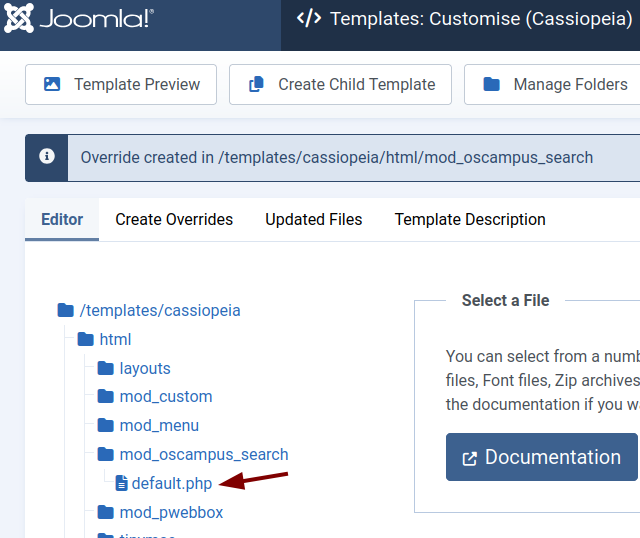
Task: Click the mod_pwebbox folder icon
Action: (x=105, y=512)
